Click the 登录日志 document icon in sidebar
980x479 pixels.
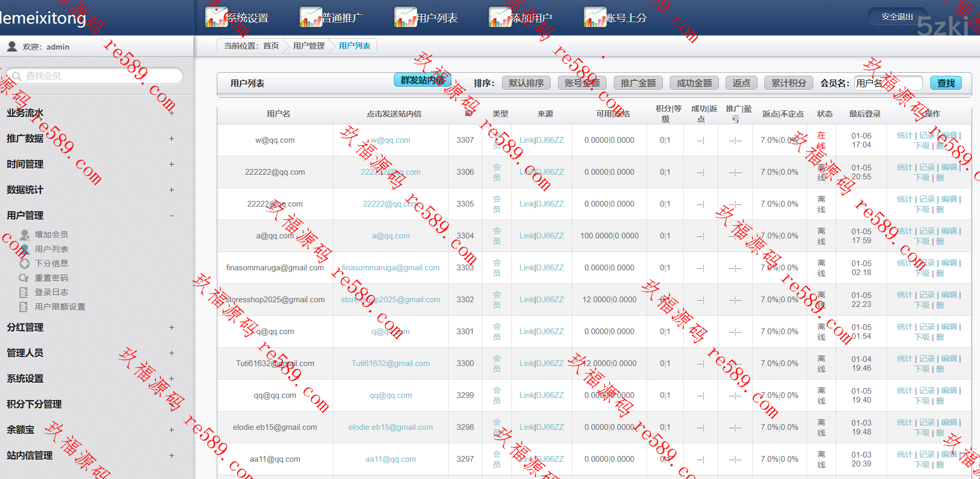coord(24,292)
